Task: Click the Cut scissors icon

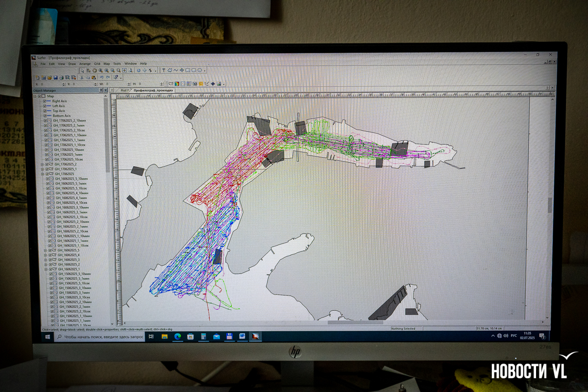Action: (81, 77)
